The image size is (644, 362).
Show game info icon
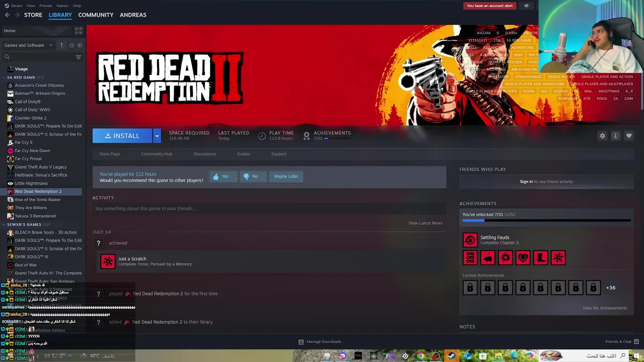pos(615,136)
